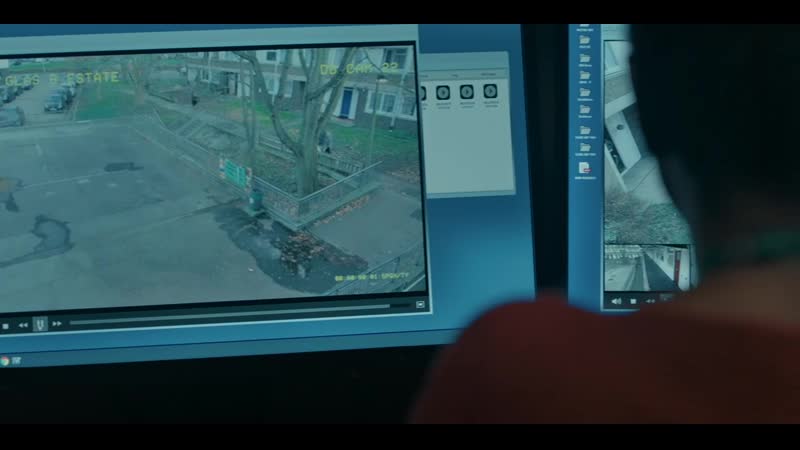Open Chrome from the taskbar
The width and height of the screenshot is (800, 450).
click(x=5, y=361)
